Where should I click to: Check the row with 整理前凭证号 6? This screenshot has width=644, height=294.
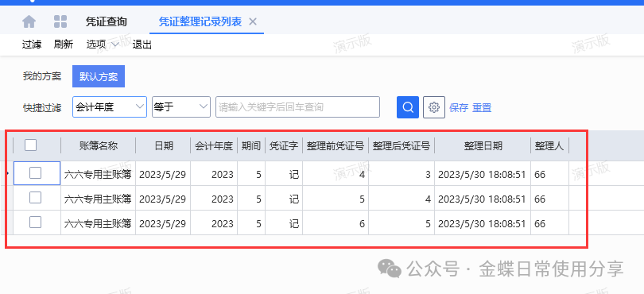point(35,222)
